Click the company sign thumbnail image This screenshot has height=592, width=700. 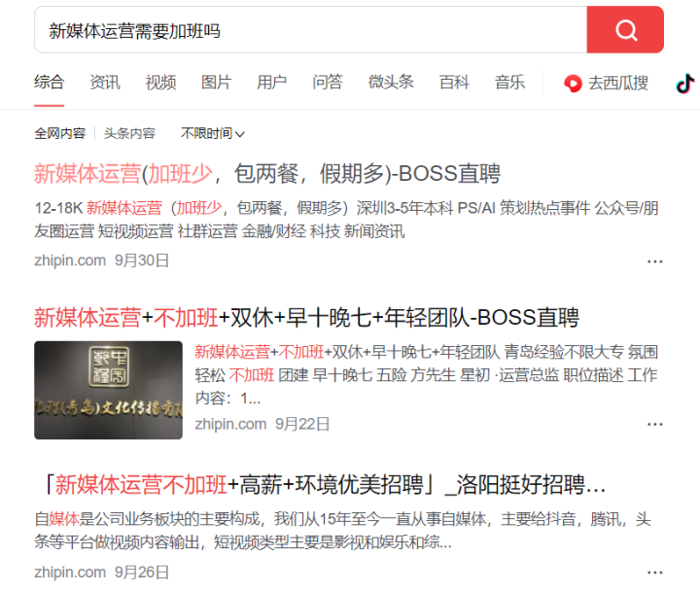(108, 390)
